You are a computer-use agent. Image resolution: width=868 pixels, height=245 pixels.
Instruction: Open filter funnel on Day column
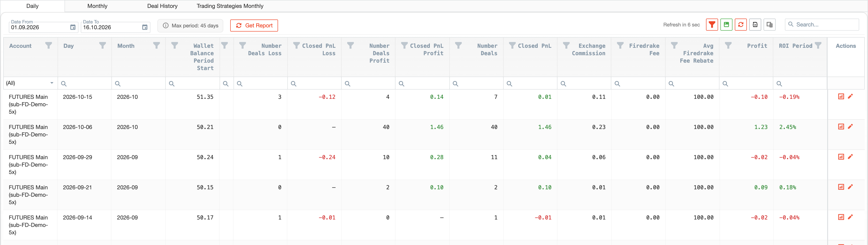click(103, 45)
